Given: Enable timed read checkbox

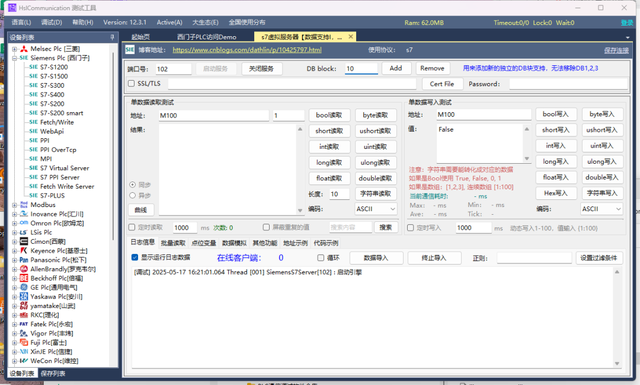Looking at the screenshot, I should point(132,227).
